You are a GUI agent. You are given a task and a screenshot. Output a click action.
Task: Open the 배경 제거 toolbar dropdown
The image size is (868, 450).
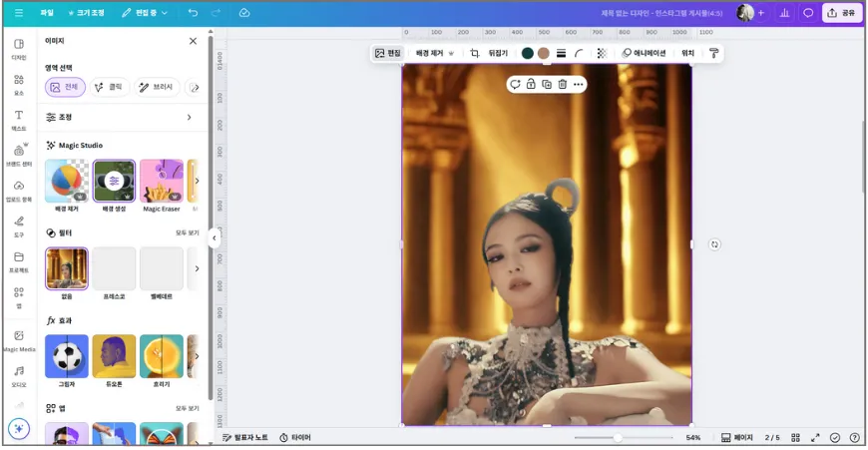pyautogui.click(x=435, y=53)
